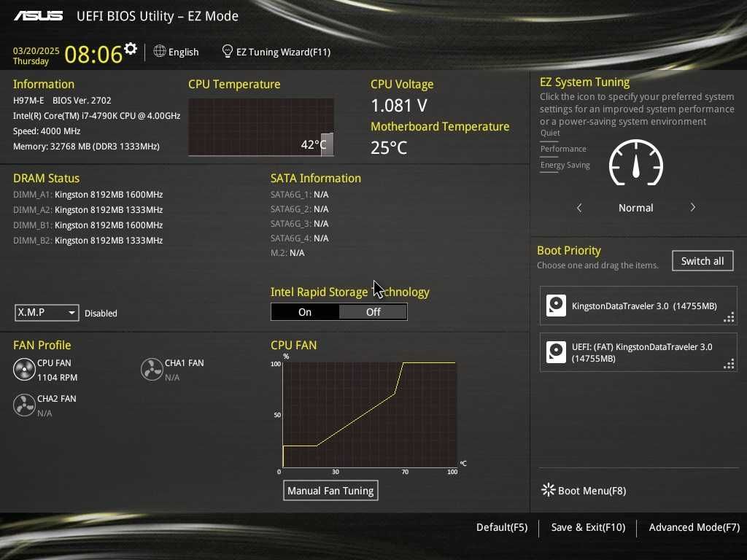Click the M.2: N/A entry
The image size is (747, 560).
tap(287, 253)
